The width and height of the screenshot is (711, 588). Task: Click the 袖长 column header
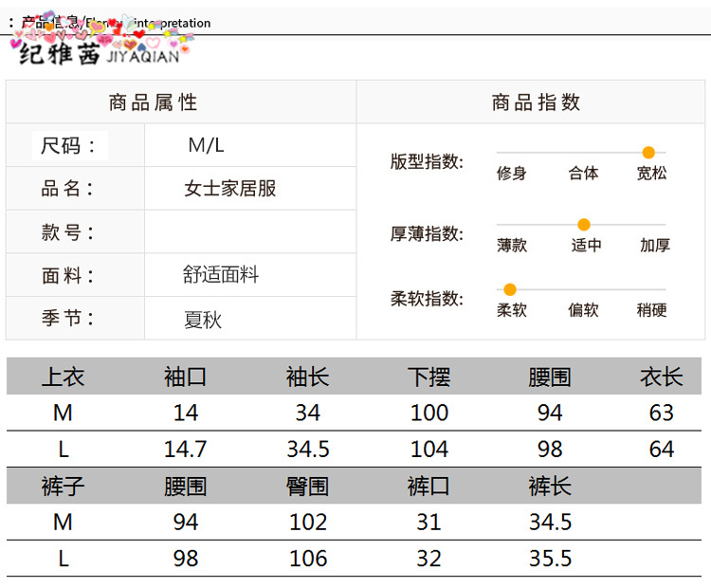tap(307, 377)
